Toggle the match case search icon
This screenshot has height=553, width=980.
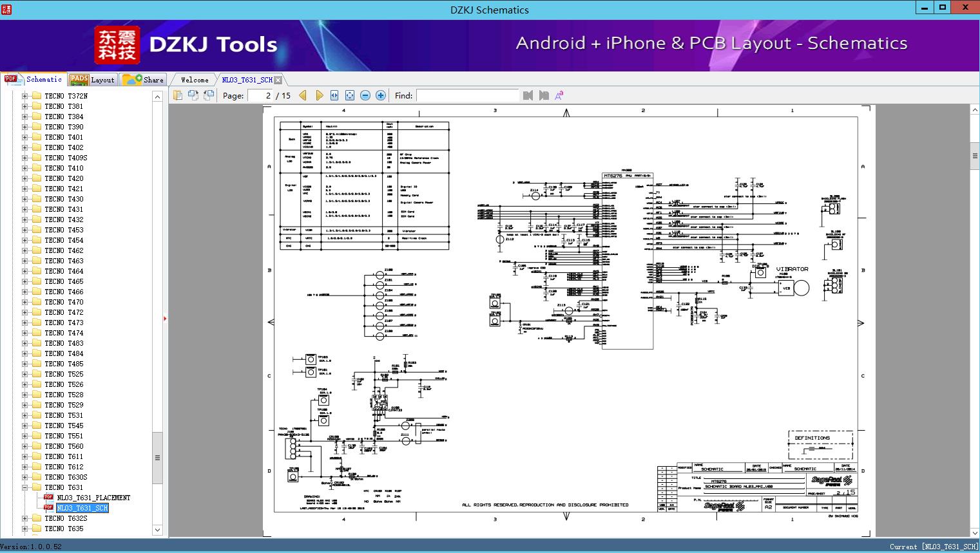coord(559,95)
